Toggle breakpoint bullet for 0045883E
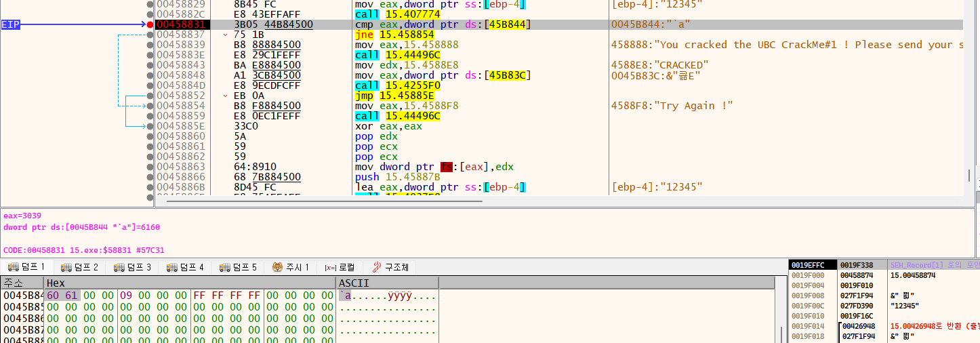 (x=150, y=55)
